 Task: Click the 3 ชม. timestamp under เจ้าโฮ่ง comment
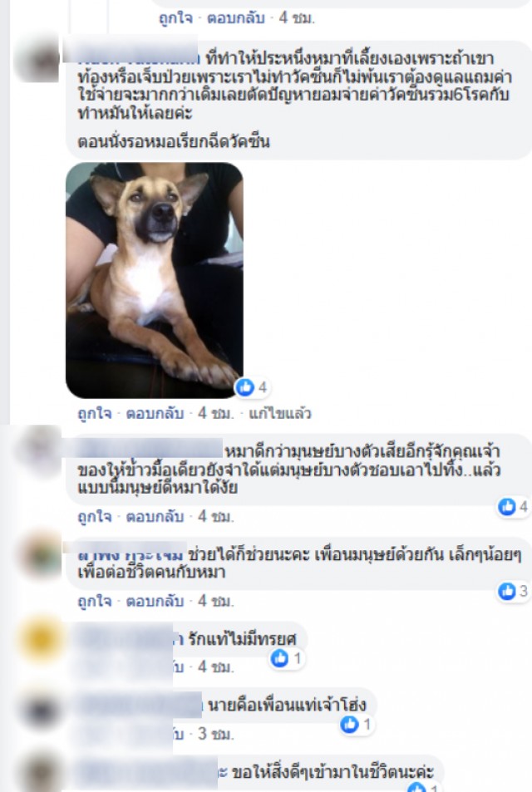coord(216,733)
